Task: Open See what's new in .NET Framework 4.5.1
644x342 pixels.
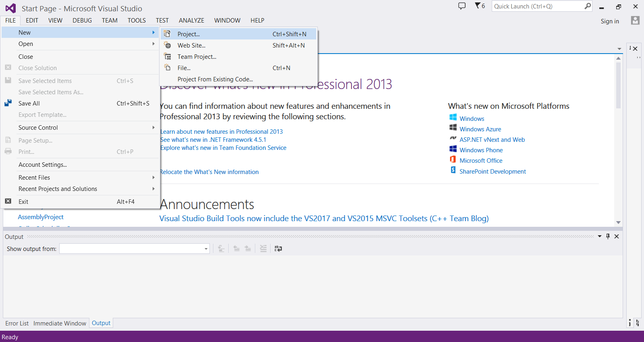Action: coord(213,140)
